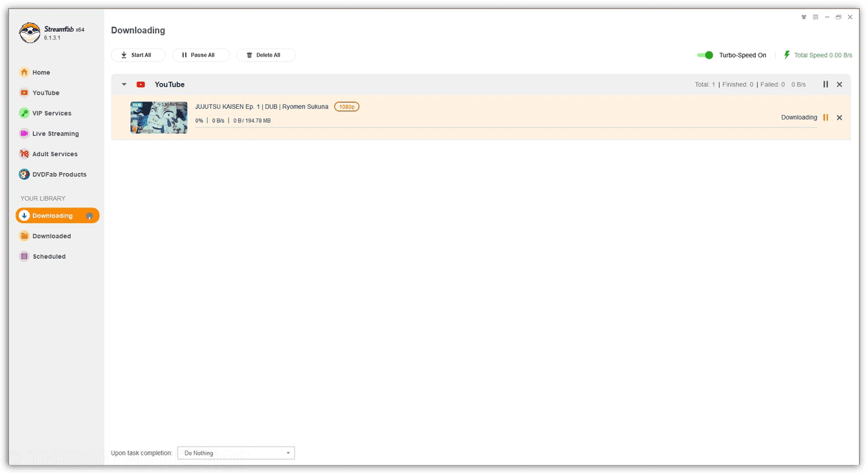
Task: Open the YouTube sidebar section
Action: pos(39,93)
